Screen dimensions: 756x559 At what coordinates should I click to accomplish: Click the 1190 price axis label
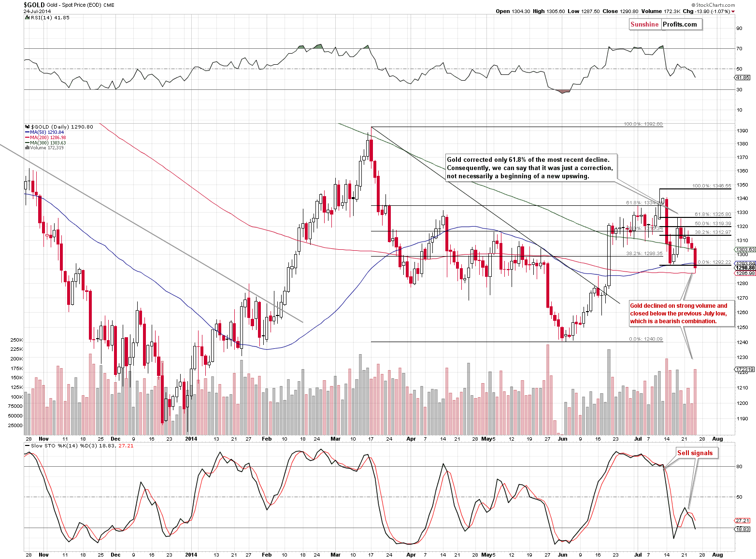point(743,419)
